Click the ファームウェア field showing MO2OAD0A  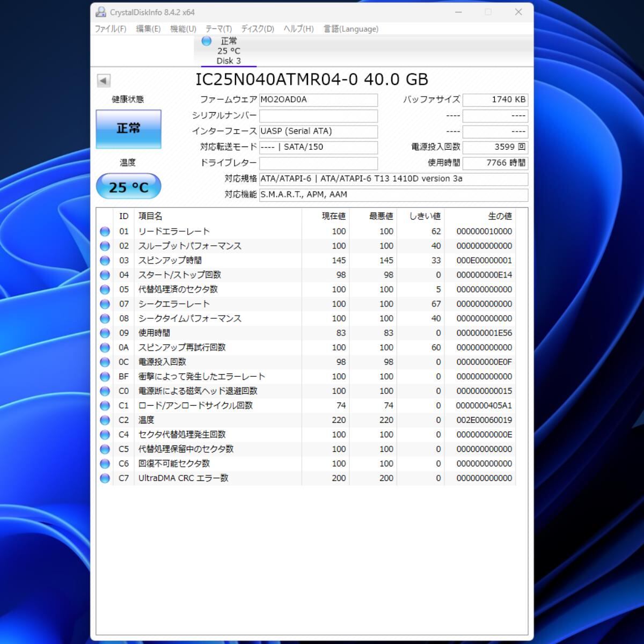click(x=318, y=100)
